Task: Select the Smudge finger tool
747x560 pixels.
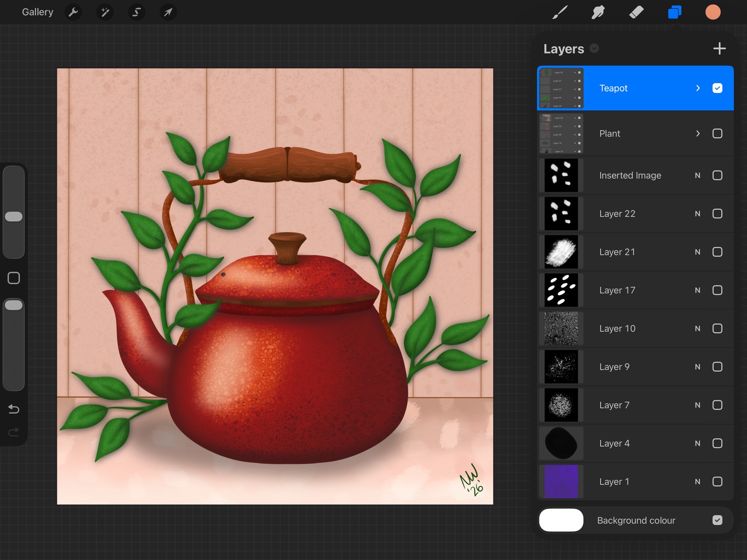Action: pos(598,12)
